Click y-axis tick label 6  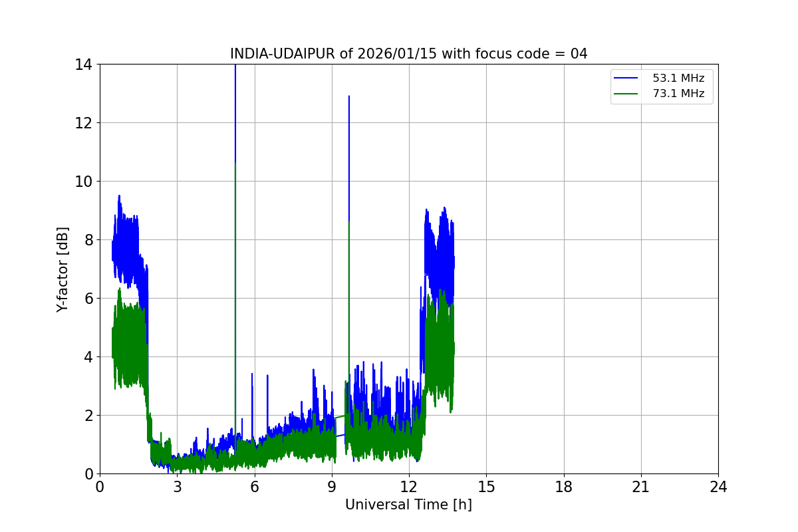pyautogui.click(x=88, y=299)
